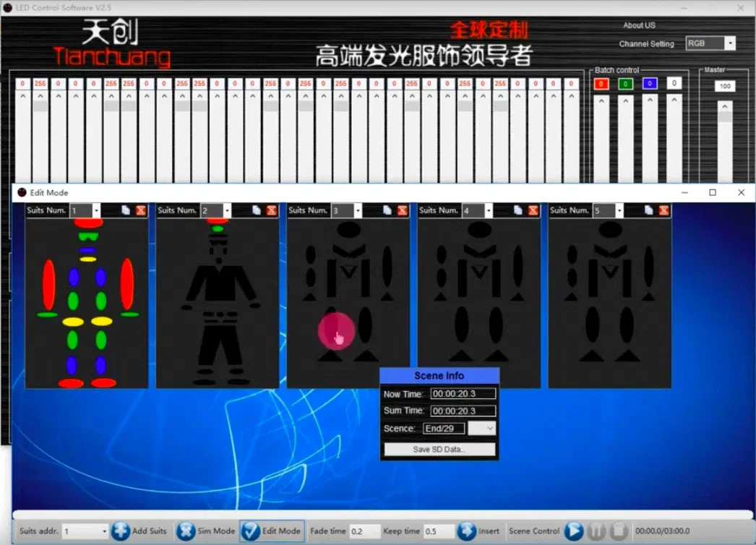
Task: Click the scene timer 00:00.0/03:00.0
Action: 663,531
